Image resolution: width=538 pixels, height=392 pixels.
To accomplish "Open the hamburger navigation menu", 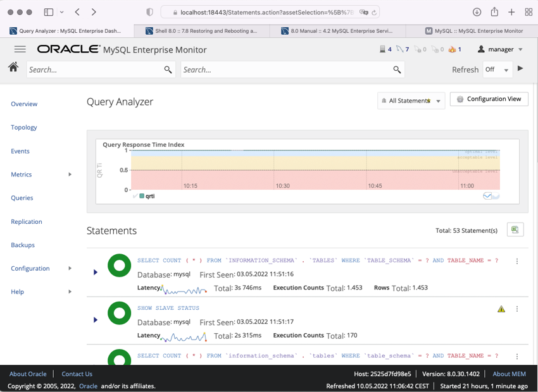I will pyautogui.click(x=20, y=49).
